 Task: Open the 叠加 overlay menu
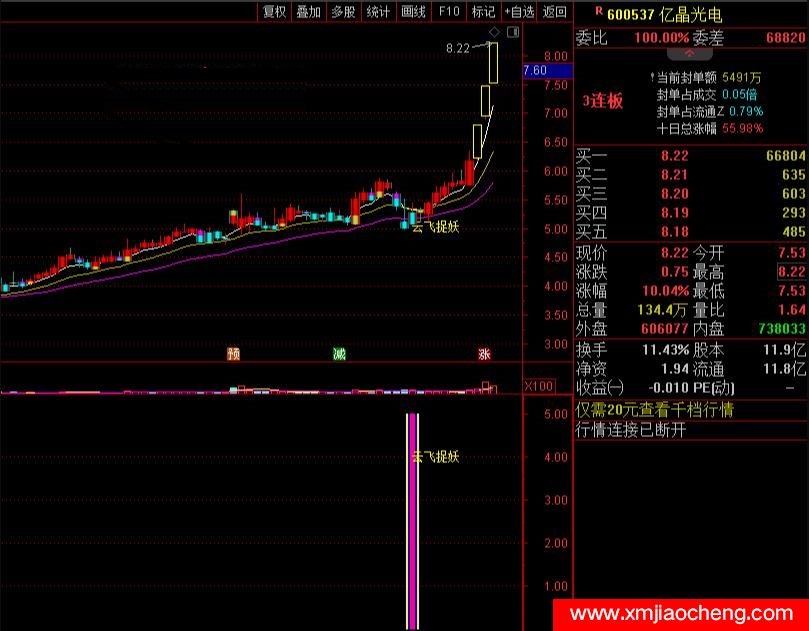pos(308,11)
